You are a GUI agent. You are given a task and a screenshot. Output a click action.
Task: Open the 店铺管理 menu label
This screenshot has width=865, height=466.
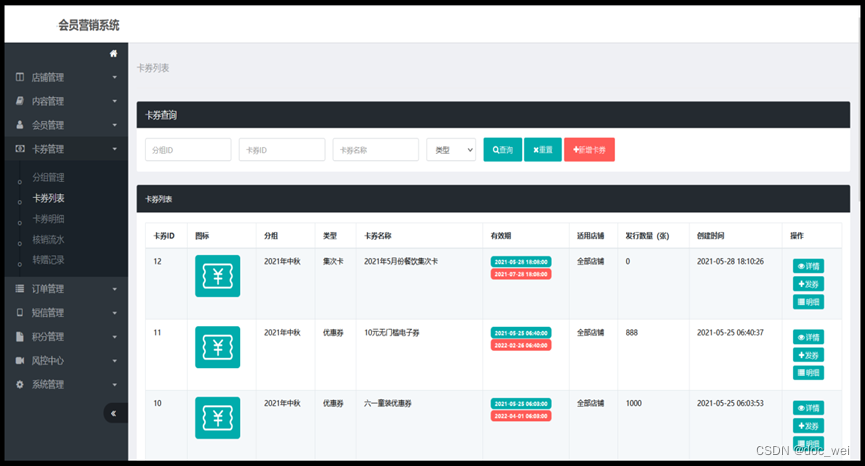47,77
